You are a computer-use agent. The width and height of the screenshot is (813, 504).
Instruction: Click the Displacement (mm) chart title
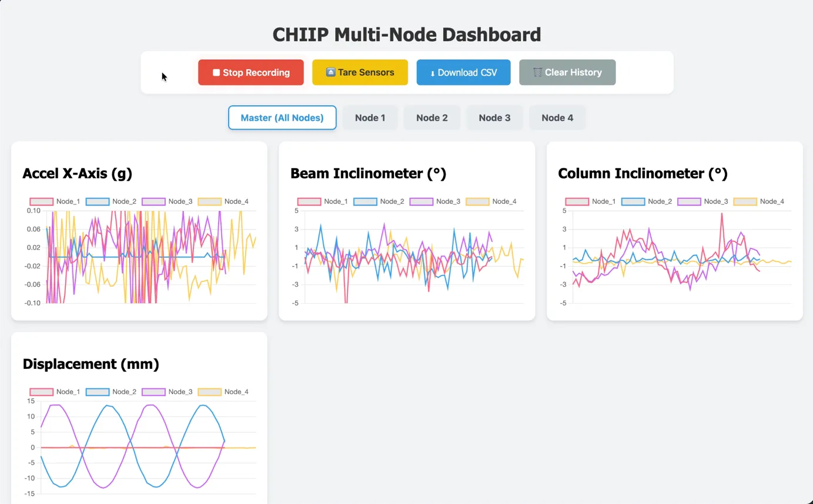coord(91,364)
